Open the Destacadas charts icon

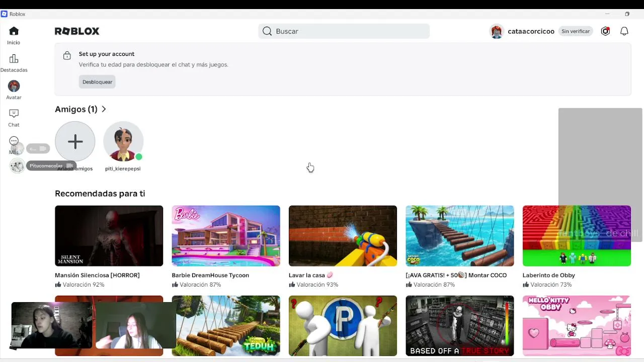click(14, 59)
